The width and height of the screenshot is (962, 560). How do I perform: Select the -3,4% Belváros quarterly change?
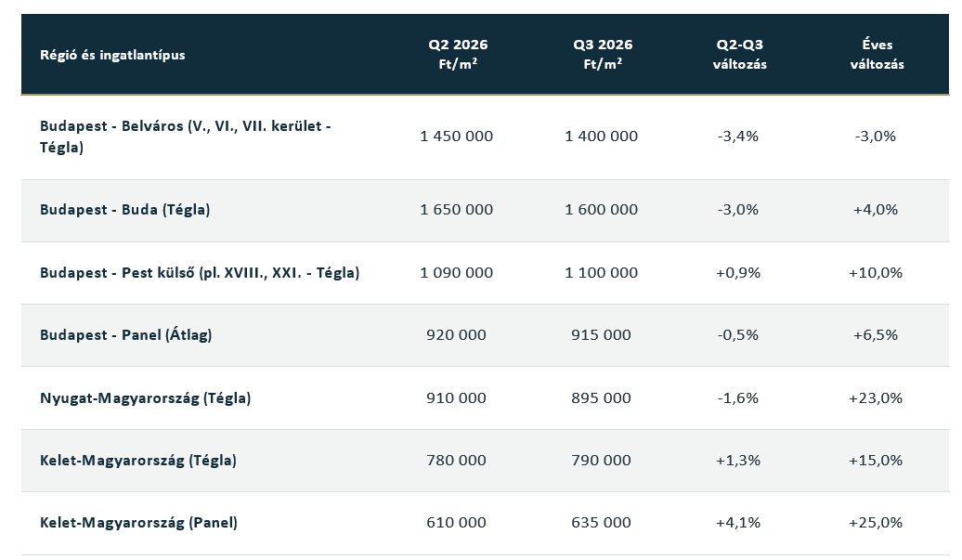(738, 137)
